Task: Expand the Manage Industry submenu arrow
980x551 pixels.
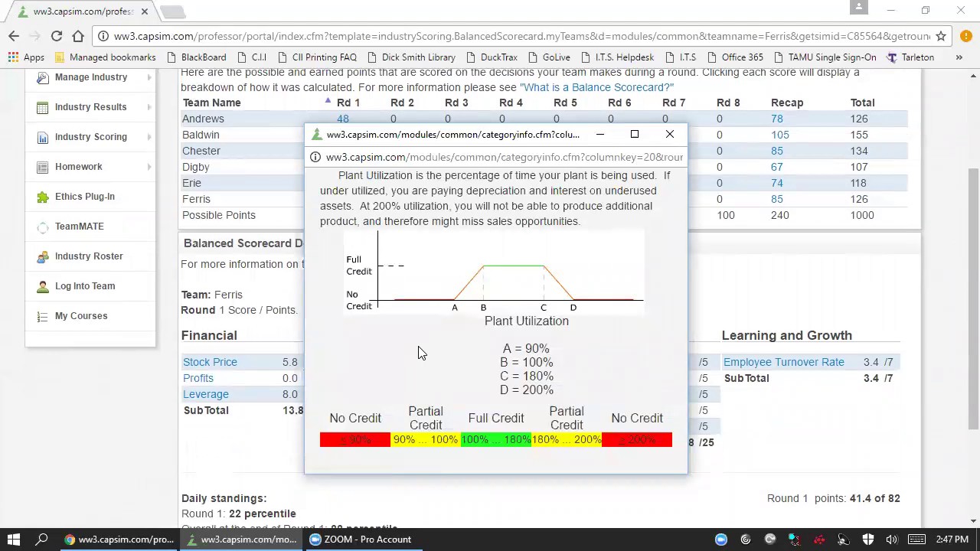Action: pyautogui.click(x=149, y=77)
